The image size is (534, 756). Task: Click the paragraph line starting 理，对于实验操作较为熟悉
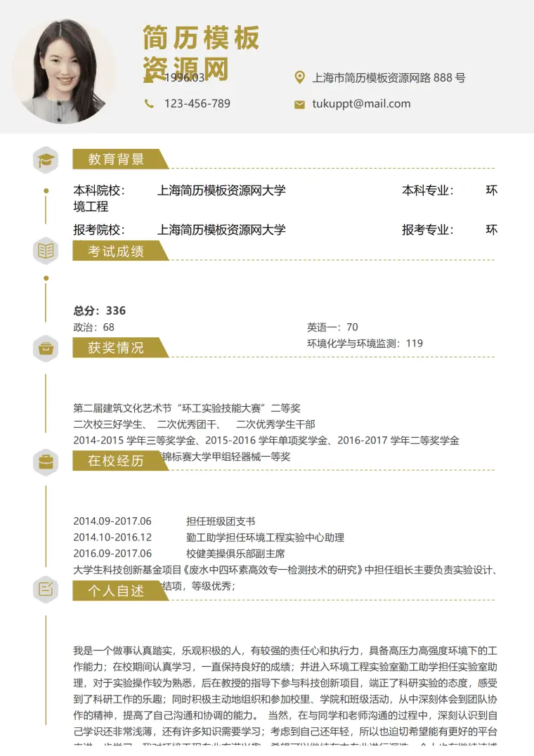click(285, 683)
